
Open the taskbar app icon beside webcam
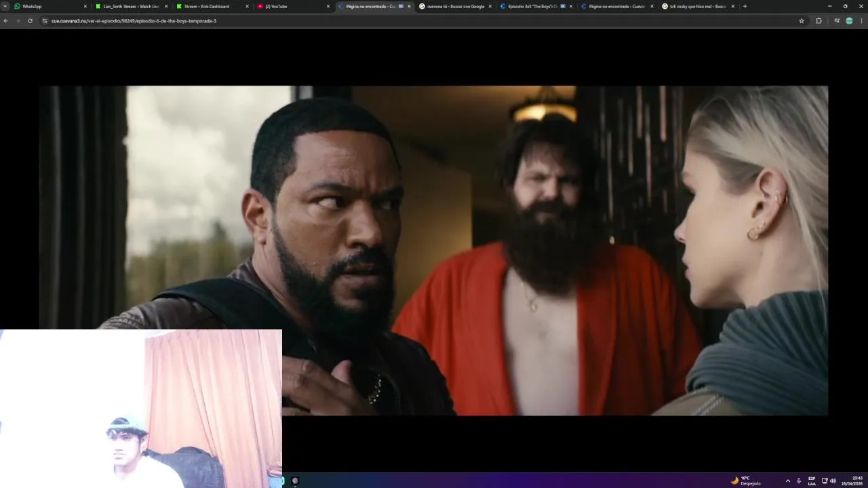tap(295, 481)
